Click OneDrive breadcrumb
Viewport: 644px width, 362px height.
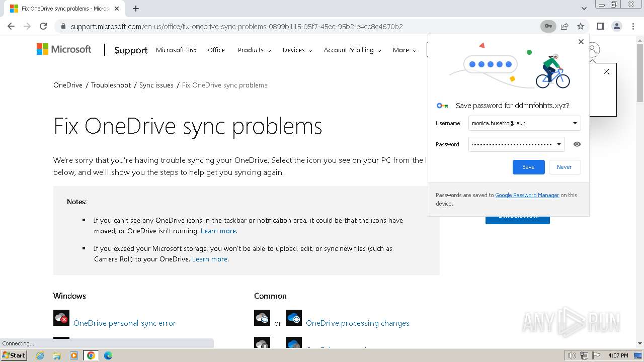coord(68,85)
